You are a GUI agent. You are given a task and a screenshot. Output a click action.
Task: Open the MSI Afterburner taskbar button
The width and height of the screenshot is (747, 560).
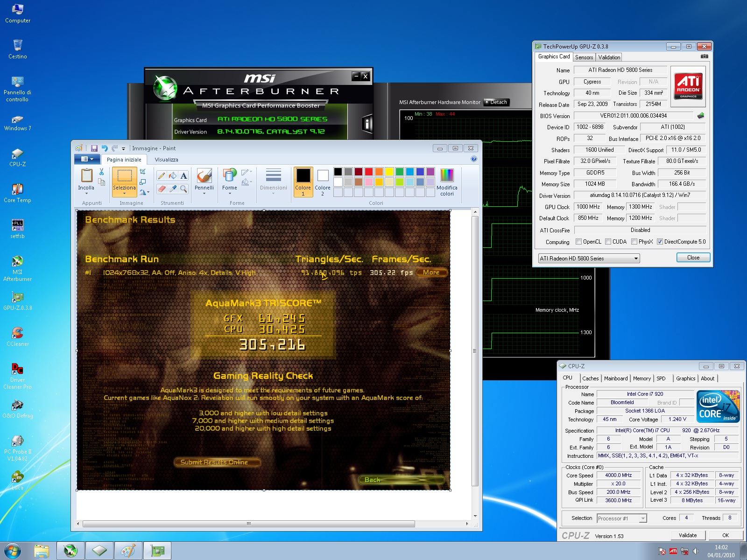(x=70, y=551)
